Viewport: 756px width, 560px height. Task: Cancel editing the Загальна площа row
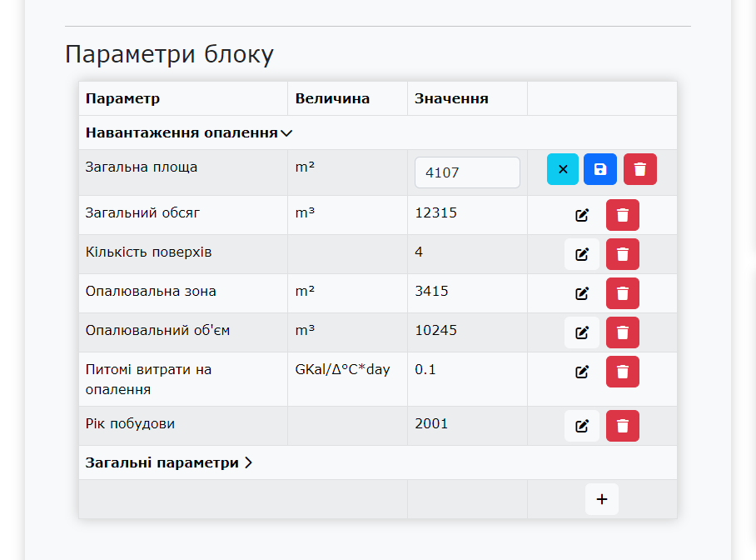click(x=562, y=169)
